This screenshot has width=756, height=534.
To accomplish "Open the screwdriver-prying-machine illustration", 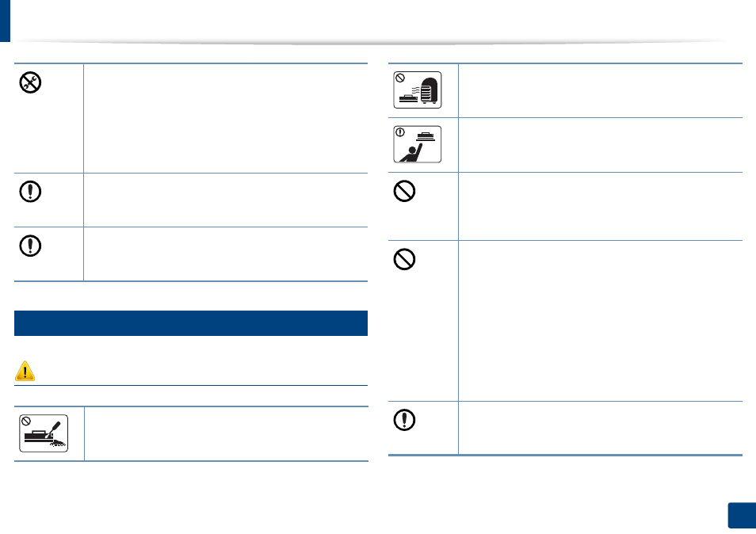I will [x=44, y=433].
